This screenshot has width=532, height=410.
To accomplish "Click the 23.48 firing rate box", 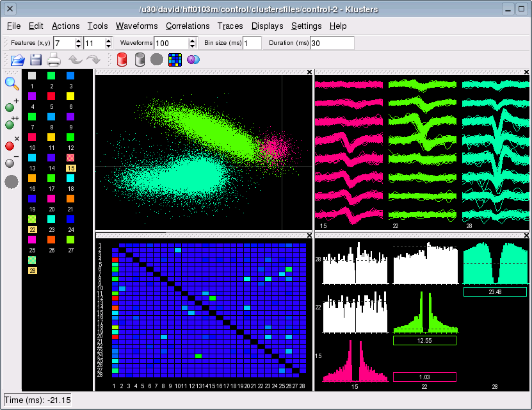I will [x=495, y=291].
